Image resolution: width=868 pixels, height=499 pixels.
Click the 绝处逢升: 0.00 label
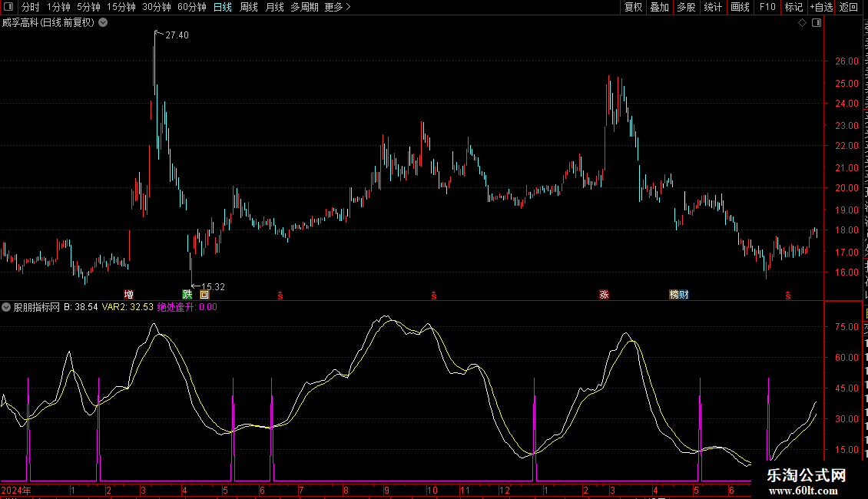187,307
